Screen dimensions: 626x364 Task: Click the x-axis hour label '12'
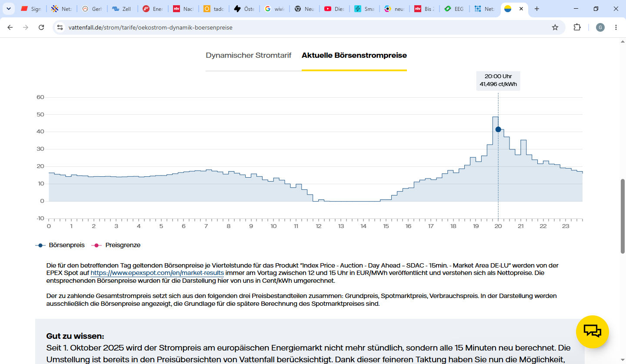319,226
